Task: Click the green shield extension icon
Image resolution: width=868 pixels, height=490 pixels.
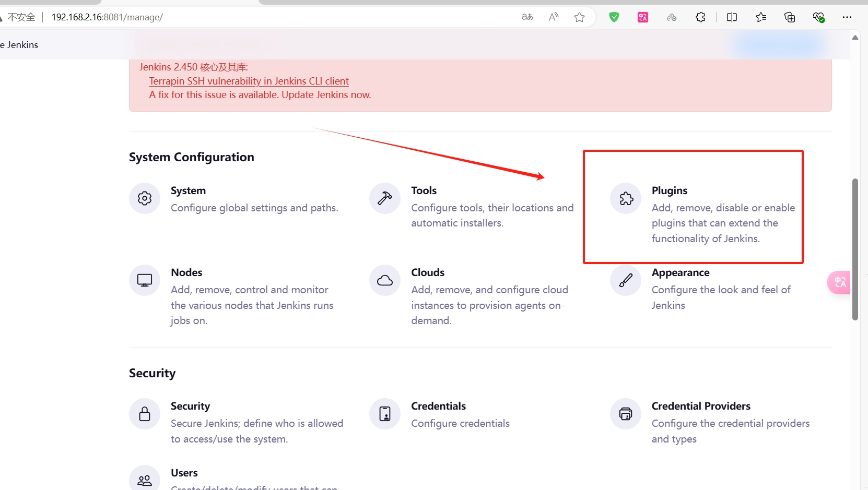Action: tap(614, 17)
